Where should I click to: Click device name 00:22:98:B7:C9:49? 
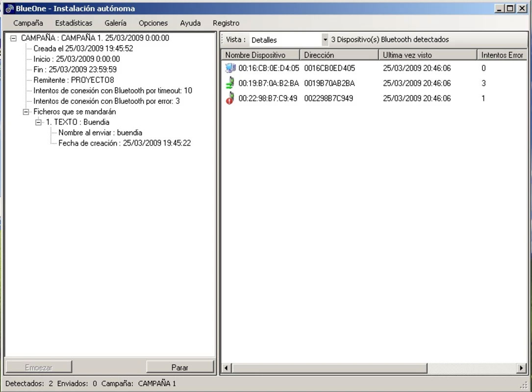point(268,98)
